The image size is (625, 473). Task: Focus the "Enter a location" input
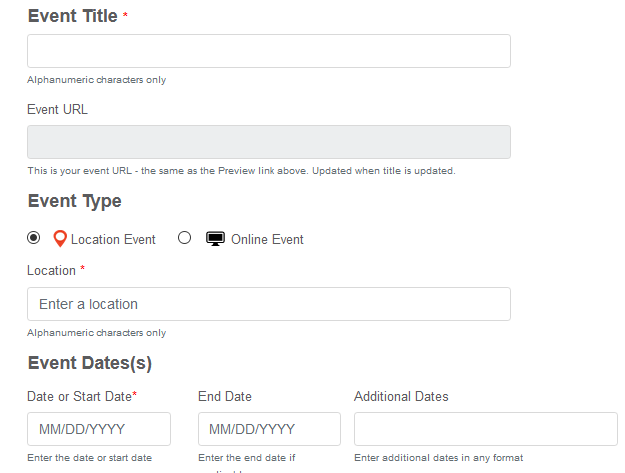point(269,304)
